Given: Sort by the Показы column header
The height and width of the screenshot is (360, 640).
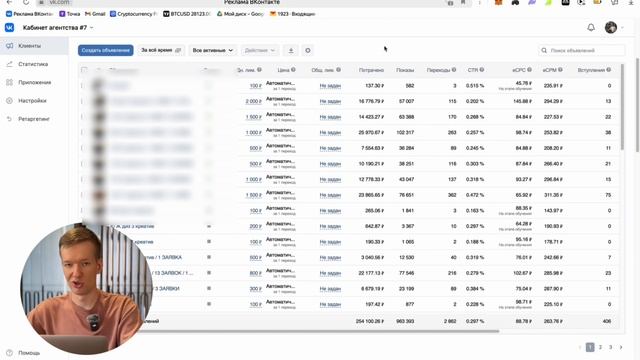Looking at the screenshot, I should coord(405,70).
